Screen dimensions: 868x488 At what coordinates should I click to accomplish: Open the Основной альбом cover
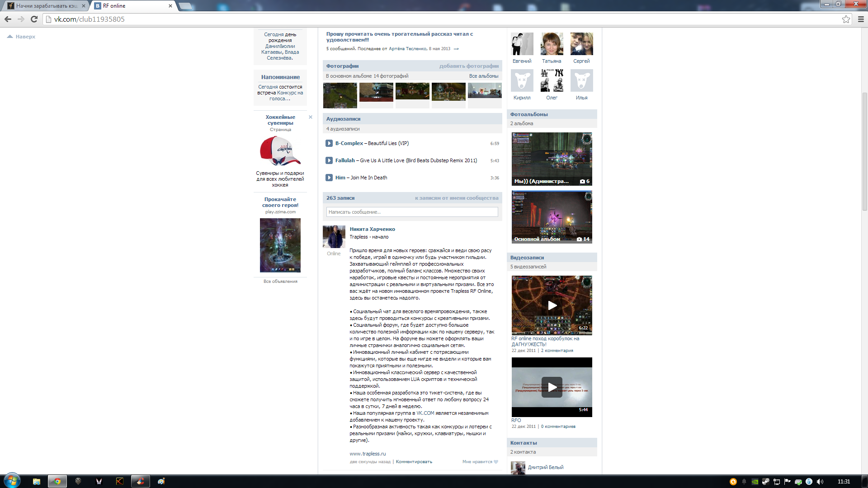(552, 217)
